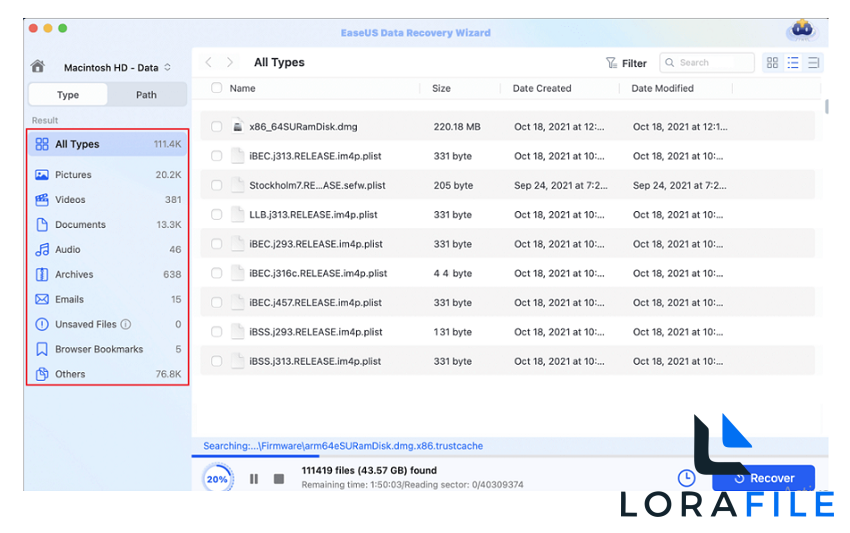Screen dimensions: 850x533
Task: Sort by the Size column
Action: coord(441,88)
